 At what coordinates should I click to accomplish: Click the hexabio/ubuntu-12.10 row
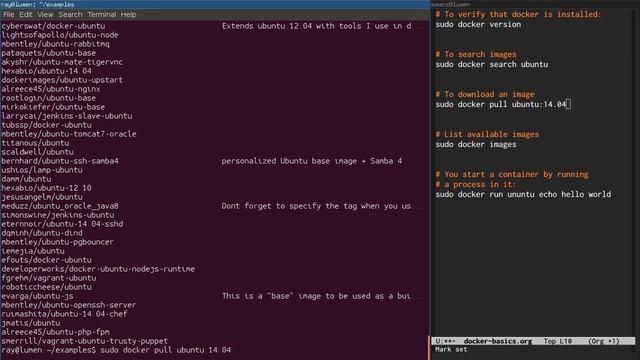tap(47, 188)
